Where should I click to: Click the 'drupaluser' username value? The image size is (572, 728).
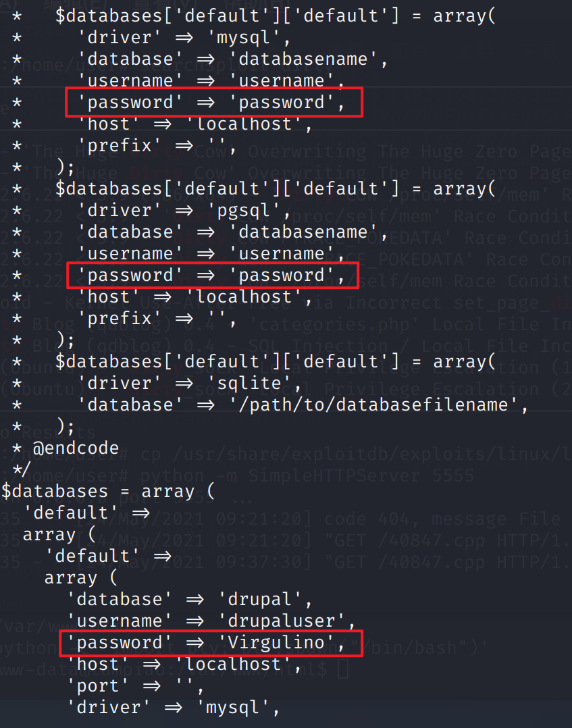282,621
